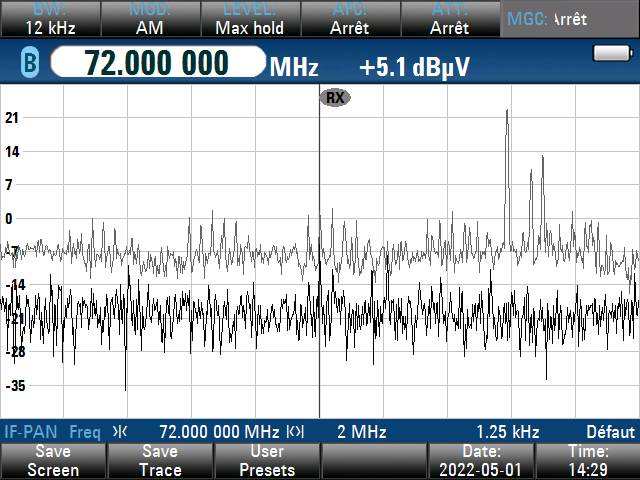Click the Date 2022-05-01 softkey
Screen dimensions: 640x480
(x=481, y=461)
